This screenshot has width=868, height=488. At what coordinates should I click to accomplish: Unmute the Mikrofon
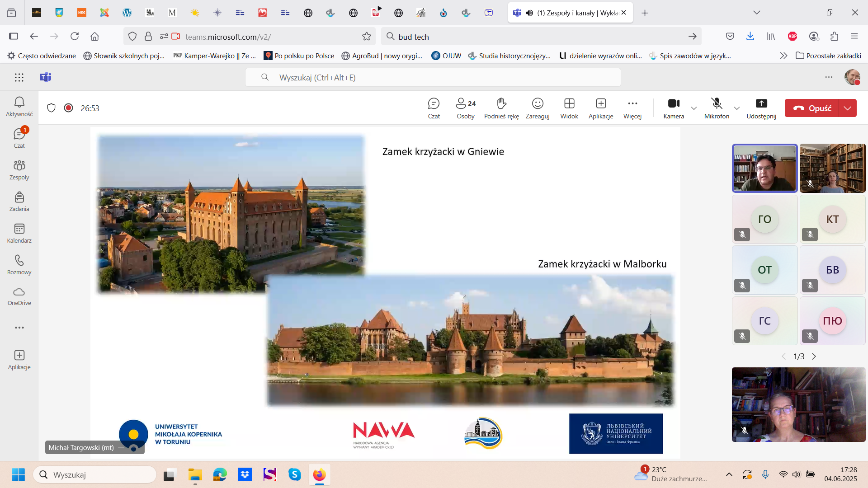pyautogui.click(x=717, y=108)
